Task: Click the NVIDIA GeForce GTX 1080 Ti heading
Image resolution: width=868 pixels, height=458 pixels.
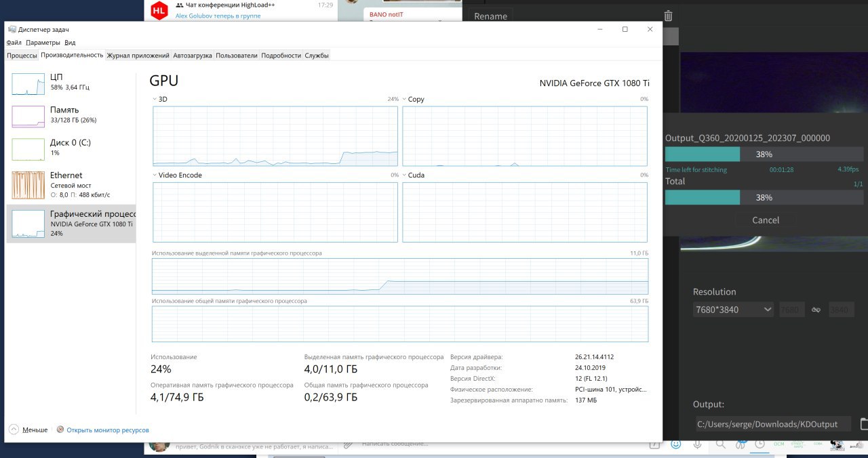Action: (594, 83)
